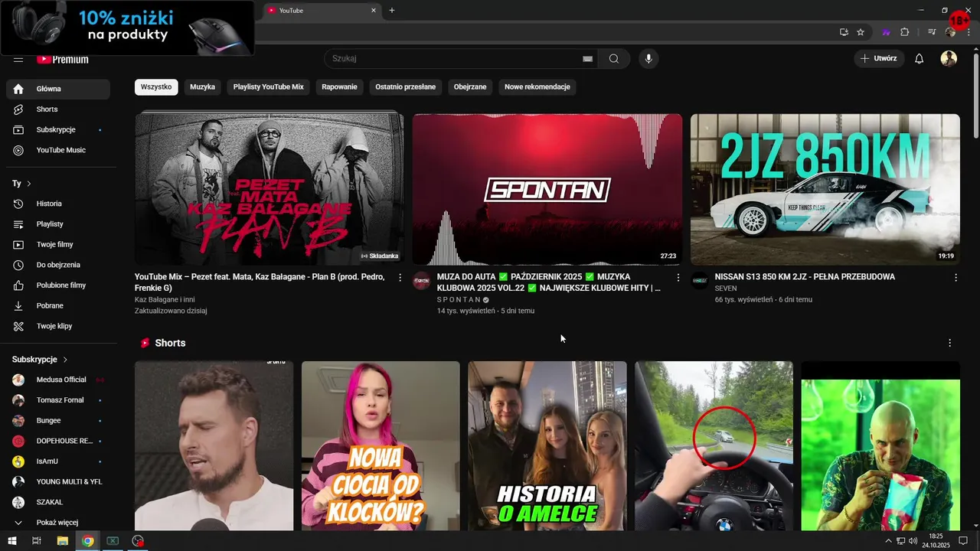The image size is (980, 551).
Task: Go to Główna home in sidebar
Action: [58, 89]
